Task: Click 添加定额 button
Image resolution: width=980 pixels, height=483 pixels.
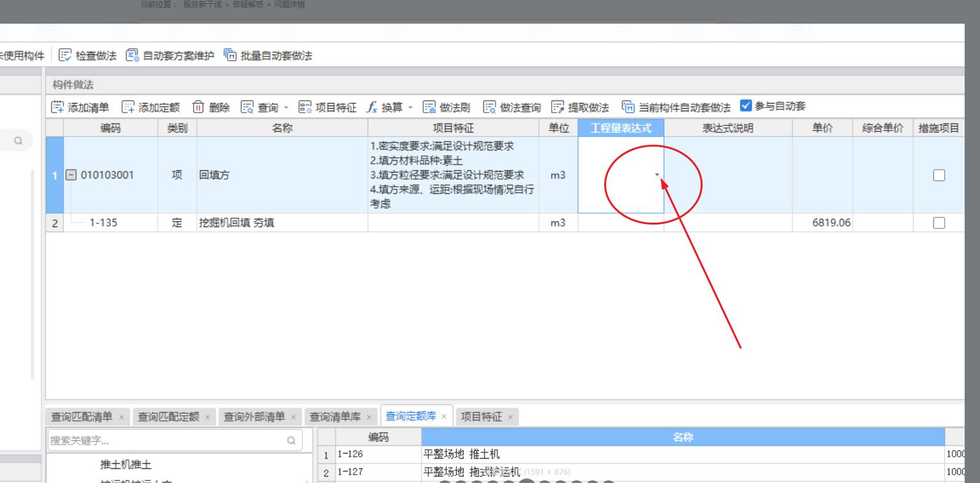Action: click(x=150, y=107)
